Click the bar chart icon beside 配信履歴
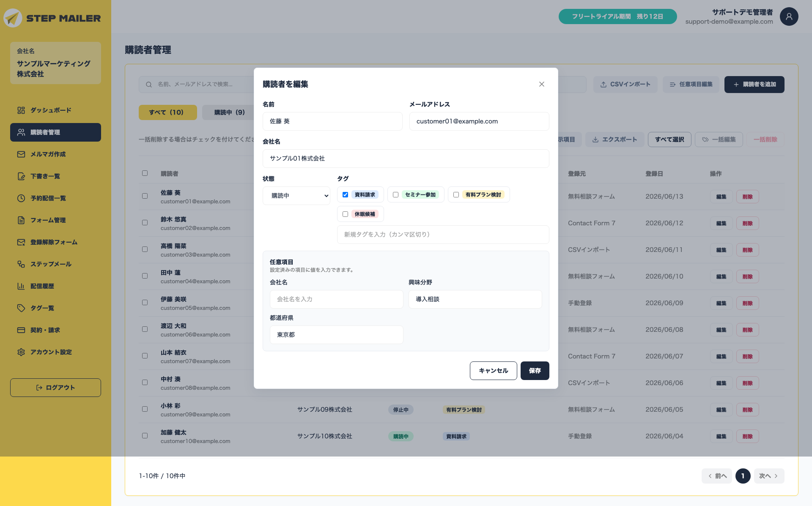Viewport: 812px width, 506px height. click(21, 286)
